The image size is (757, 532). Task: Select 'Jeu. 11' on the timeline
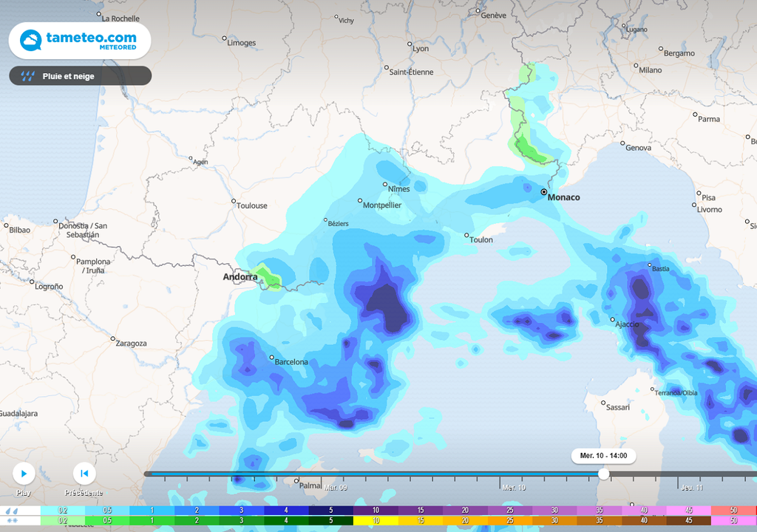(x=689, y=488)
